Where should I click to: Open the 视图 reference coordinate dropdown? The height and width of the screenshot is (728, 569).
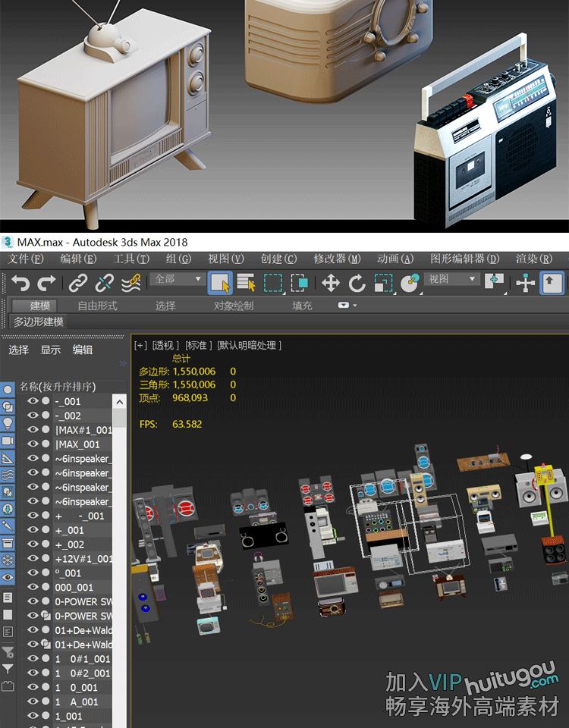[452, 279]
